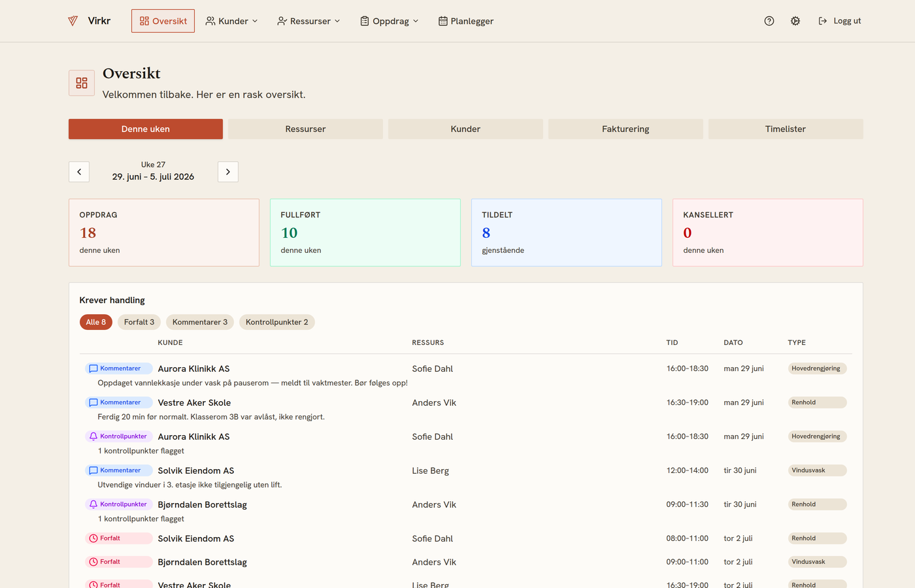Viewport: 915px width, 588px height.
Task: Open the Planlegger page
Action: tap(466, 21)
